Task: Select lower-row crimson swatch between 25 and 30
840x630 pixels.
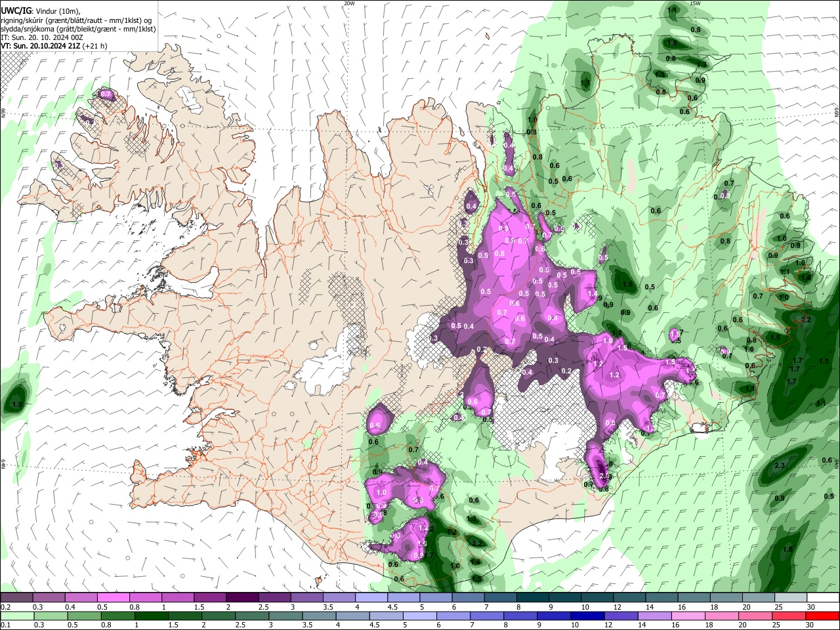Action: pyautogui.click(x=788, y=616)
